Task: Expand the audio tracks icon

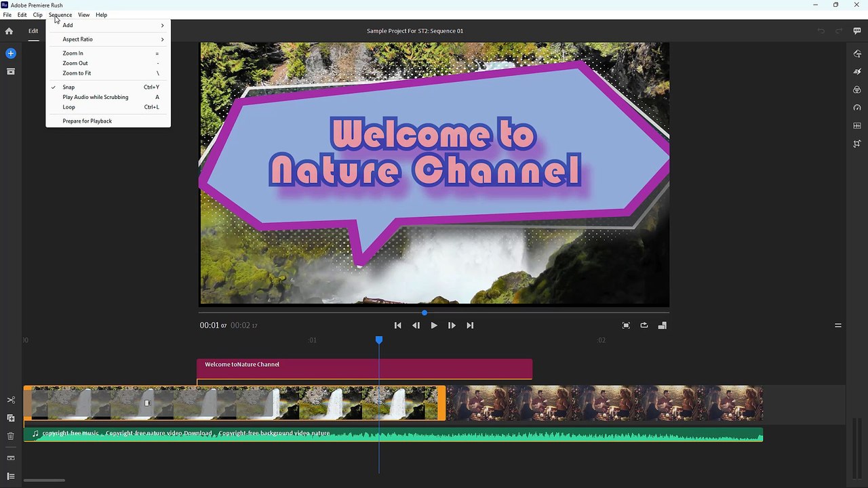Action: (x=10, y=458)
